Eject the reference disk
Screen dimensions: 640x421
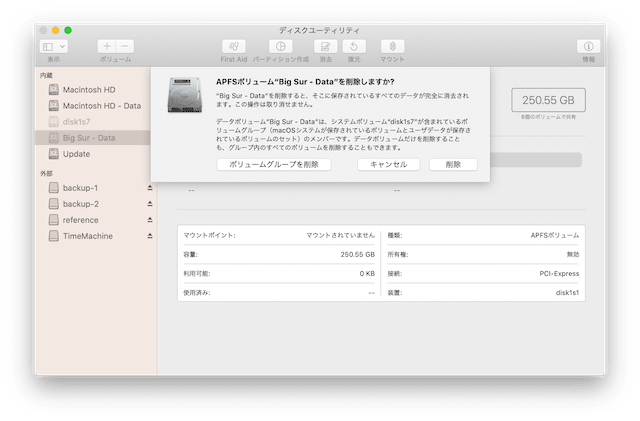150,220
